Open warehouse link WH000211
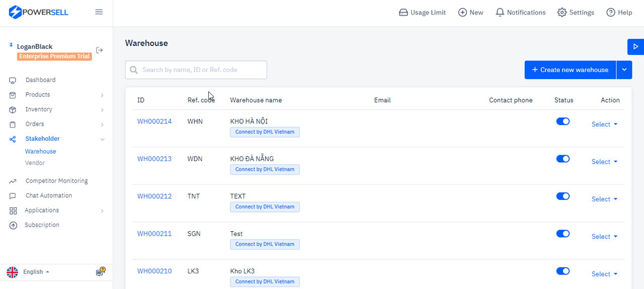 [154, 234]
